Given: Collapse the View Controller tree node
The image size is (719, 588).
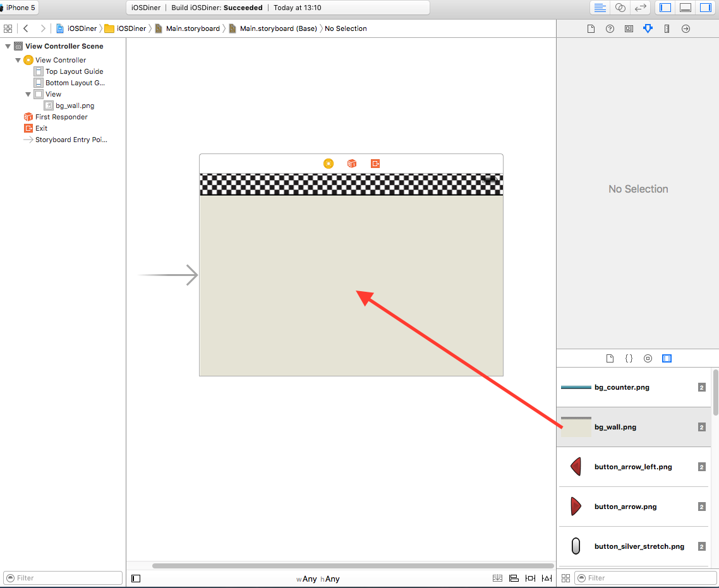Looking at the screenshot, I should [x=18, y=60].
